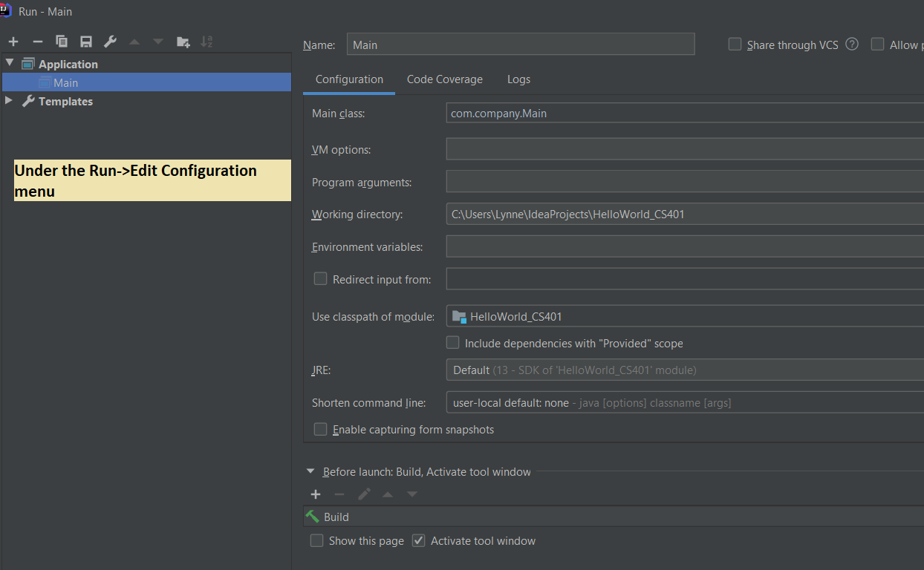Click the create new folder icon
This screenshot has width=924, height=570.
coord(183,42)
